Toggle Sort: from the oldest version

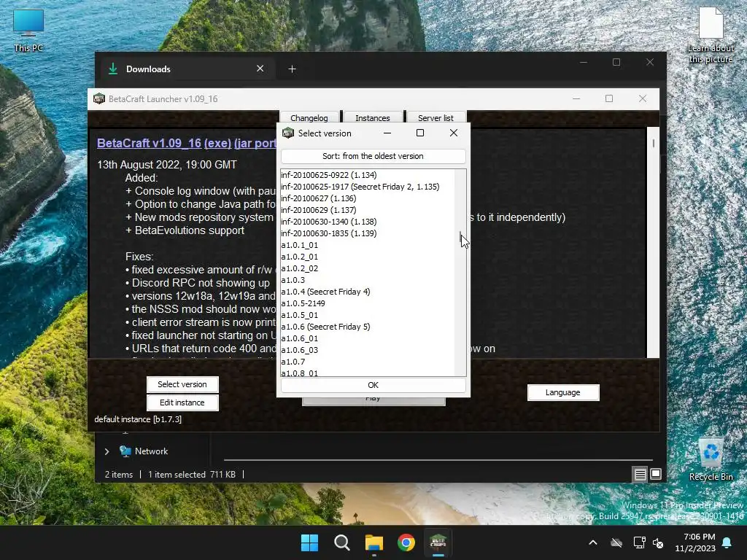pos(373,156)
